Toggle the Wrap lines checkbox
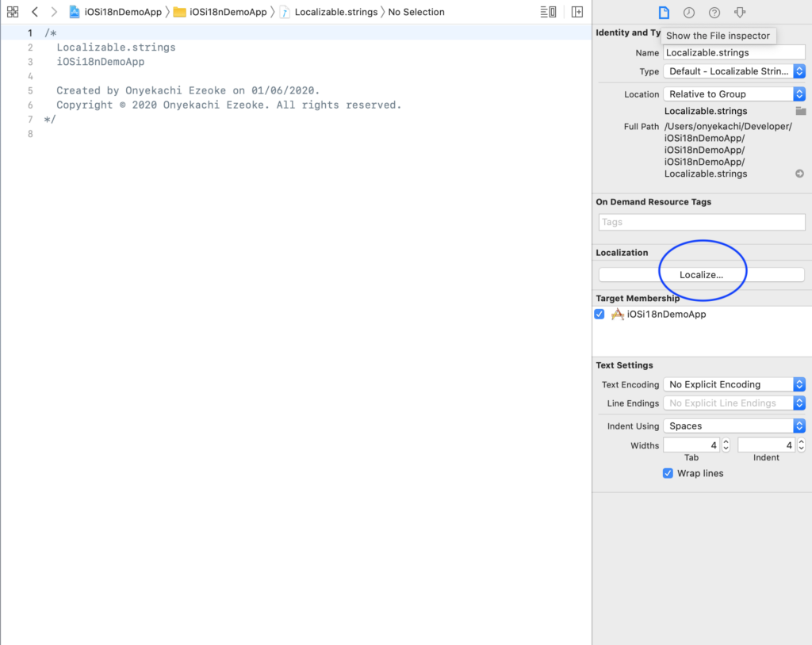The width and height of the screenshot is (812, 645). [x=668, y=473]
